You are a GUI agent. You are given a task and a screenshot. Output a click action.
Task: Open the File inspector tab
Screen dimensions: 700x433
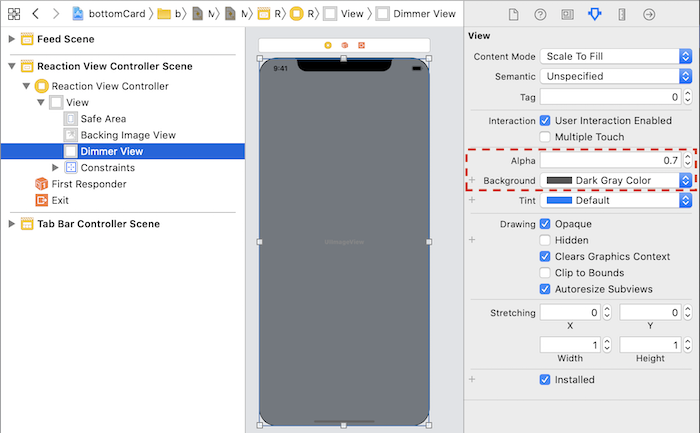pos(514,14)
